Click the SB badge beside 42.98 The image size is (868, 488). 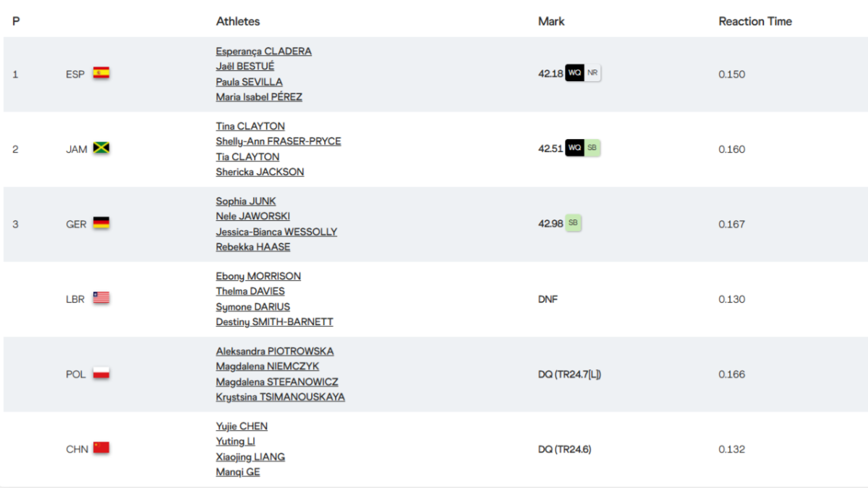(573, 224)
